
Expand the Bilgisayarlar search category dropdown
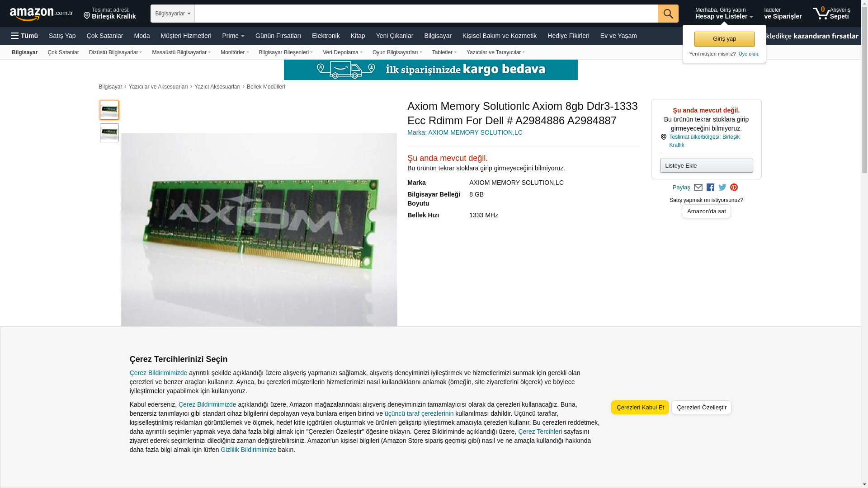coord(173,14)
